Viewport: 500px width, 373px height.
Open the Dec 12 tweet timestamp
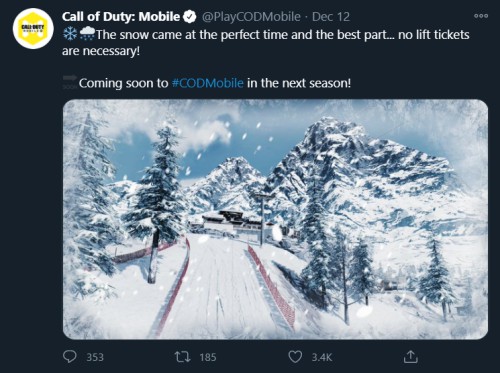(331, 17)
